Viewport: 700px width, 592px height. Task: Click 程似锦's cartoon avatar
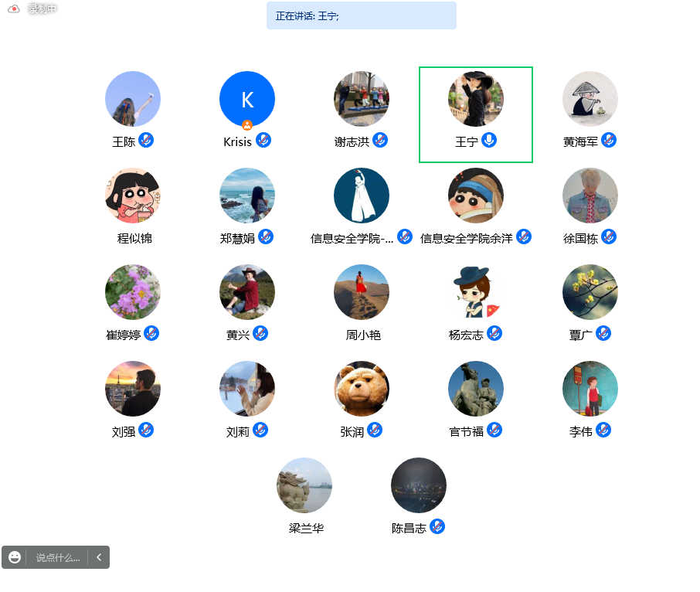[x=133, y=196]
